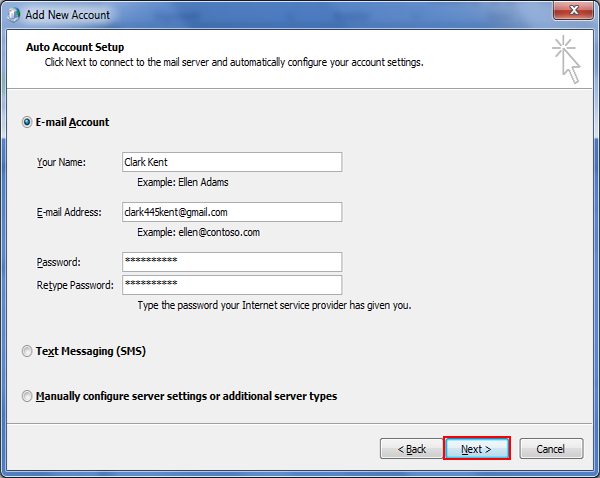Click the 'Example: ellen@contoso.com' hint text
Image resolution: width=600 pixels, height=478 pixels.
[198, 232]
